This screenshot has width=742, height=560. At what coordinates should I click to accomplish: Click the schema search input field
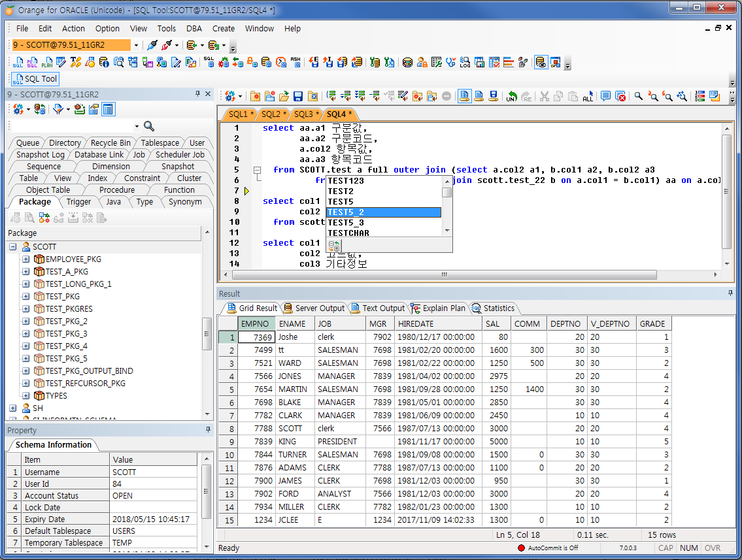71,126
